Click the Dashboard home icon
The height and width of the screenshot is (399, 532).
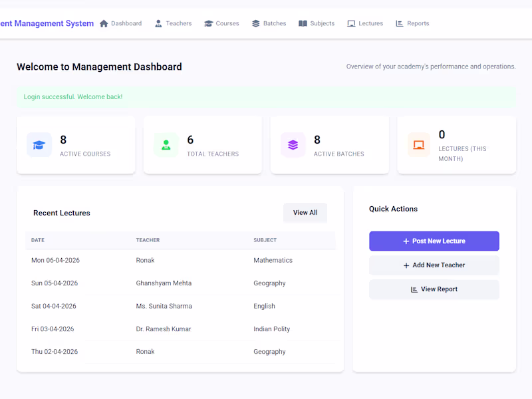pyautogui.click(x=104, y=23)
